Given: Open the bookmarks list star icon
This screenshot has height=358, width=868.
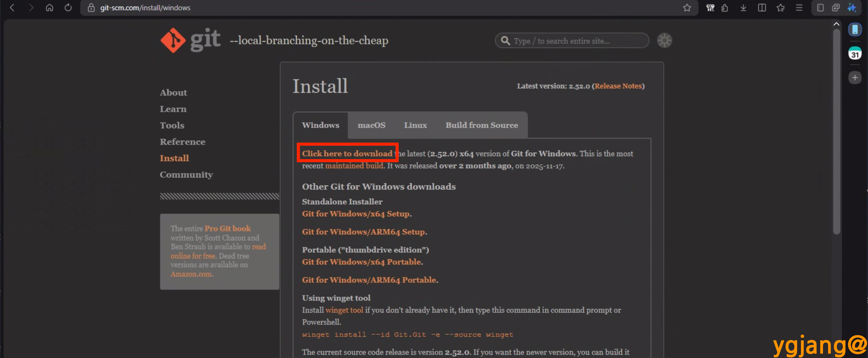Looking at the screenshot, I should tap(780, 8).
